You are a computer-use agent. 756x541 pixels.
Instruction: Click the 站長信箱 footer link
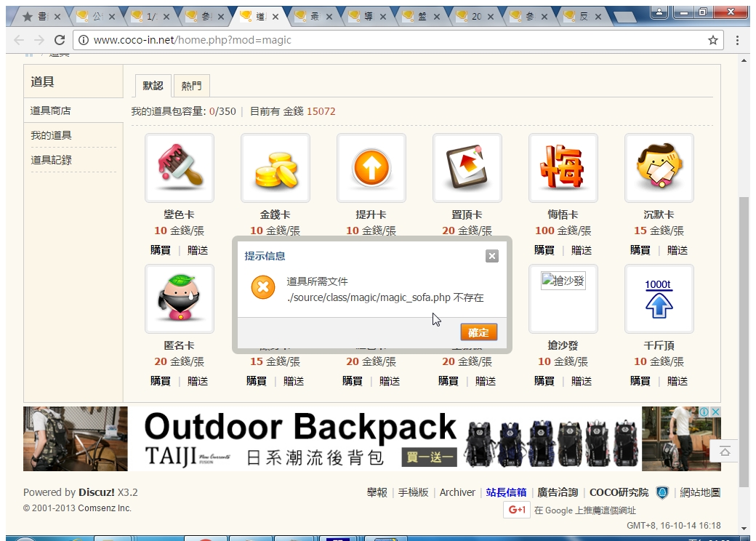(x=506, y=492)
